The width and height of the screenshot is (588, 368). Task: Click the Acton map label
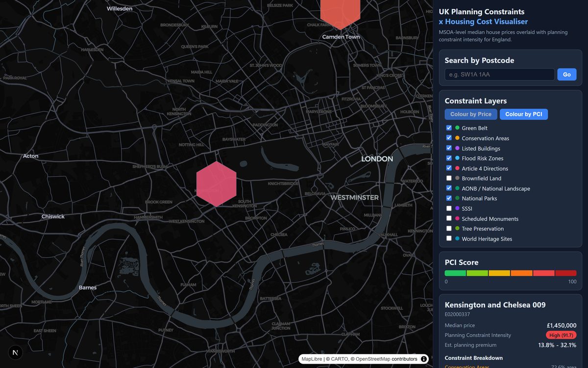tap(30, 156)
